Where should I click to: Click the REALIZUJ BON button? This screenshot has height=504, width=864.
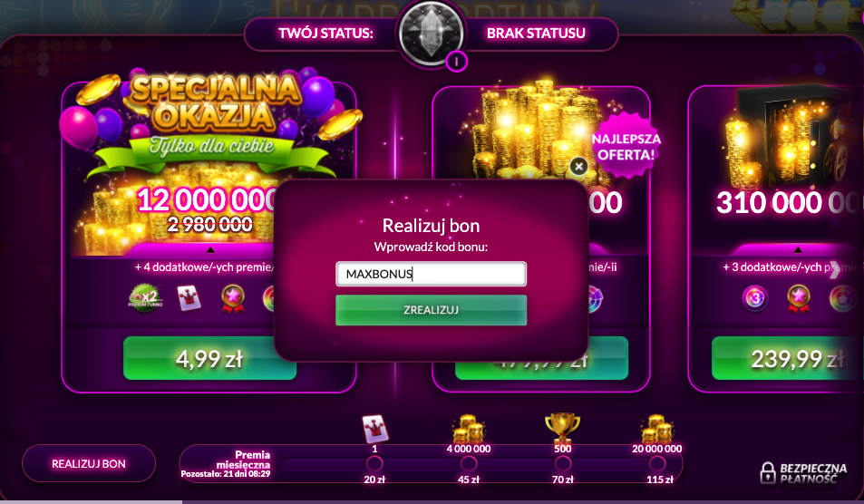click(89, 464)
